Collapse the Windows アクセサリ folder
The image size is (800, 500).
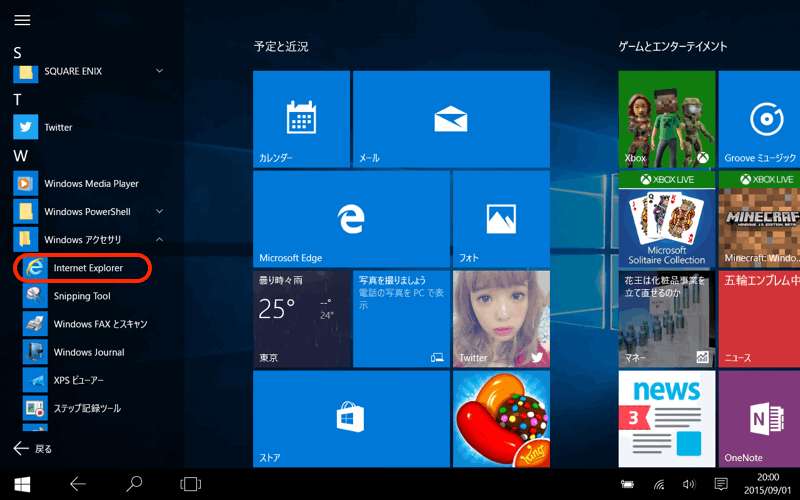160,240
